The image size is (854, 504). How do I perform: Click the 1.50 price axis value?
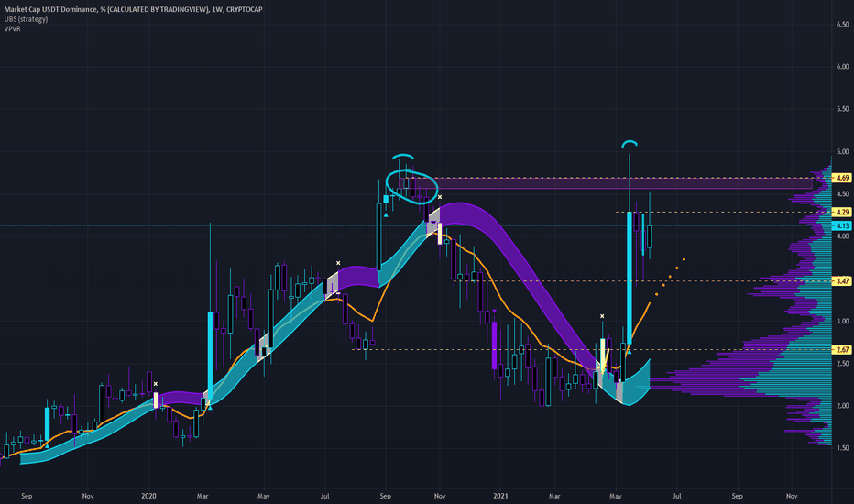[x=843, y=448]
